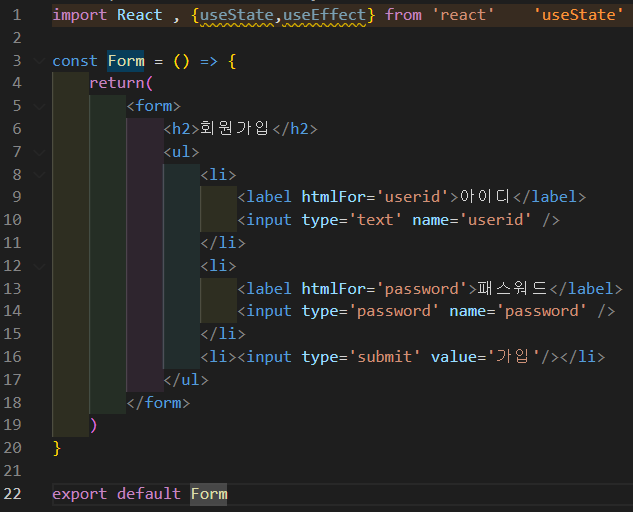Click the 아이디 label text
633x512 pixels.
click(485, 197)
